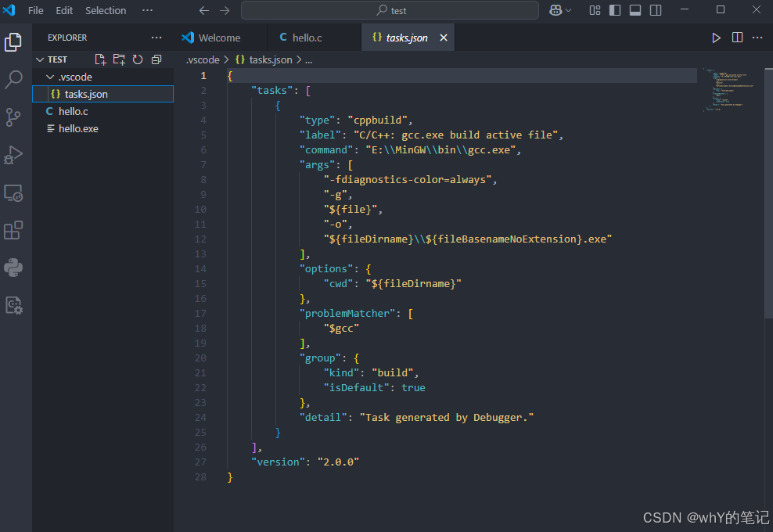Collapse all folders in Explorer
This screenshot has width=773, height=532.
tap(156, 59)
